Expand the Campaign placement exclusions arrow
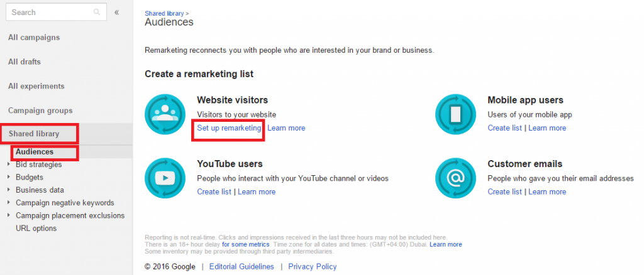 (9, 215)
